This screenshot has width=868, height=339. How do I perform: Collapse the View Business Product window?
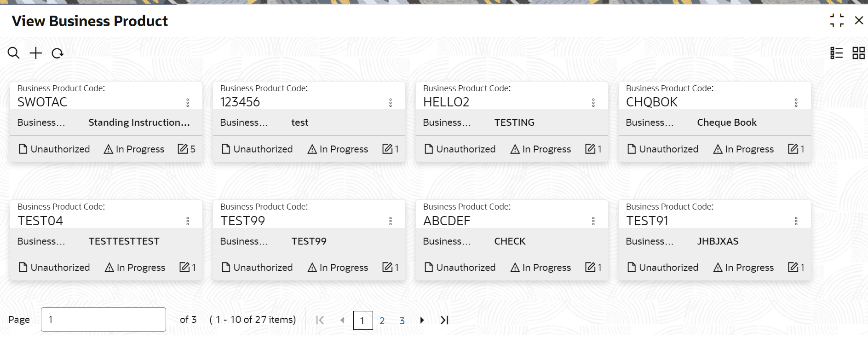click(837, 20)
